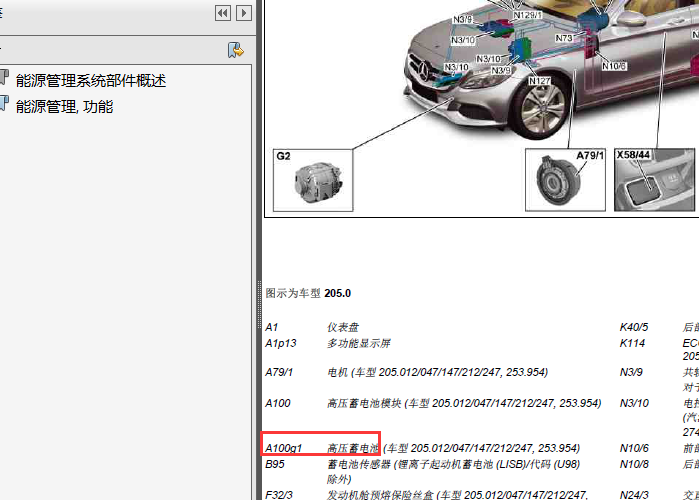Screen dimensions: 699x500
Task: Click bookmark icon beside 能源管理, 功能
Action: [x=4, y=103]
